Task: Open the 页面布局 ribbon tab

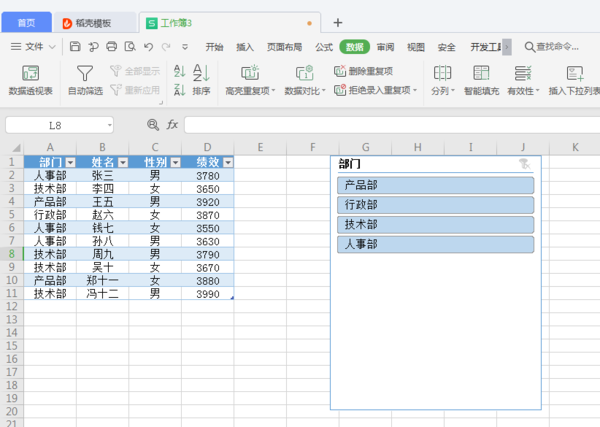Action: [284, 47]
